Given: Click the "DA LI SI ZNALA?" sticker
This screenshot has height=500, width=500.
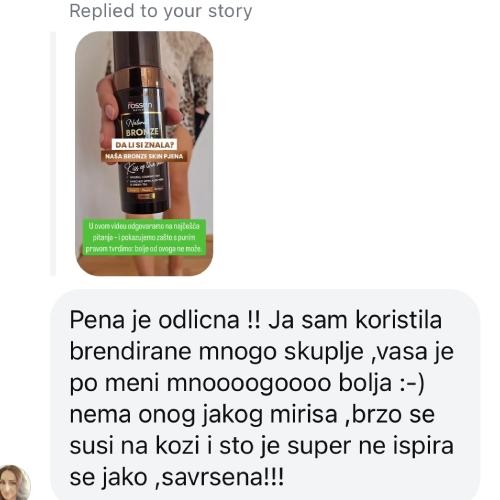Looking at the screenshot, I should 145,145.
